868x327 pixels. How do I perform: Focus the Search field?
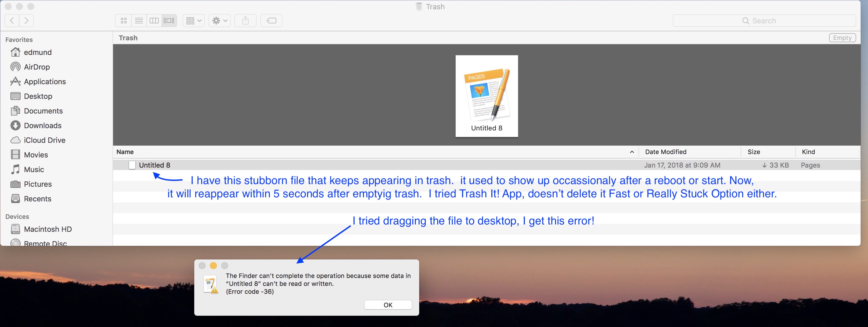pyautogui.click(x=764, y=21)
